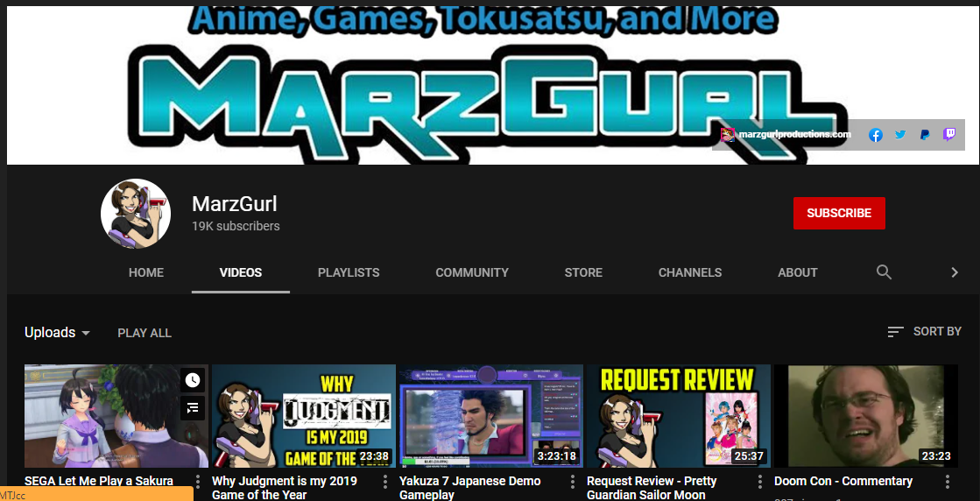Search the channel with the magnifier icon
Screen dimensions: 980x501
point(884,272)
